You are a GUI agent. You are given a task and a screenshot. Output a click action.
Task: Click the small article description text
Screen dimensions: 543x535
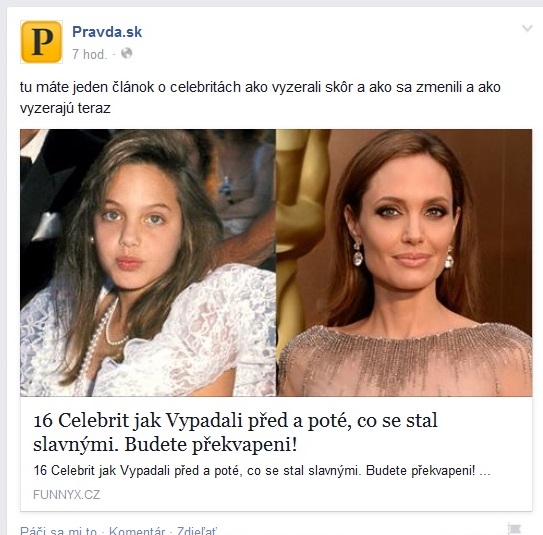(x=262, y=471)
